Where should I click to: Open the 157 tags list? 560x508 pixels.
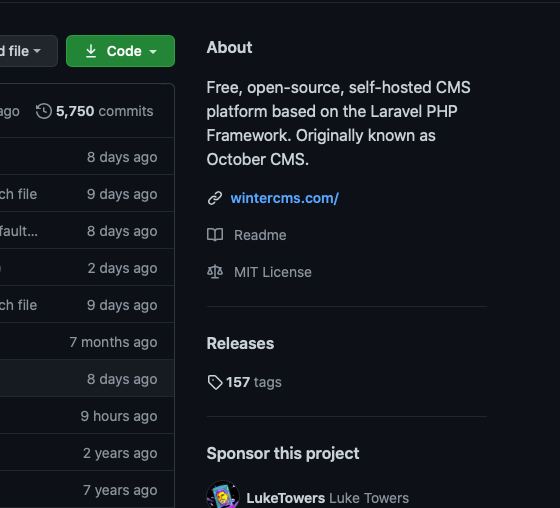[x=254, y=382]
